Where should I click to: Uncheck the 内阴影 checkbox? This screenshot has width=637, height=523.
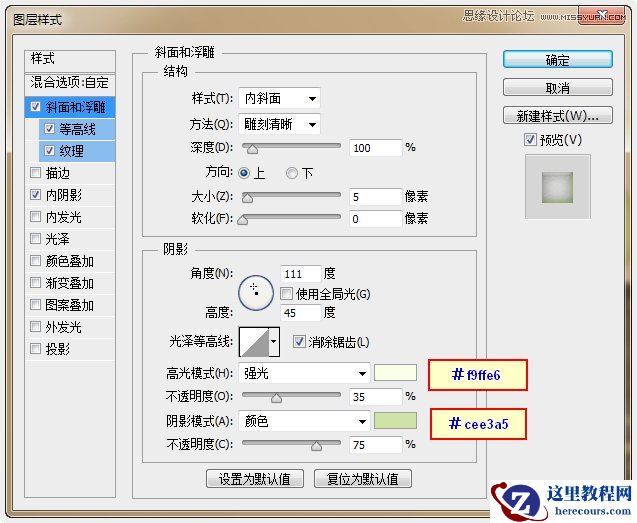tap(35, 195)
